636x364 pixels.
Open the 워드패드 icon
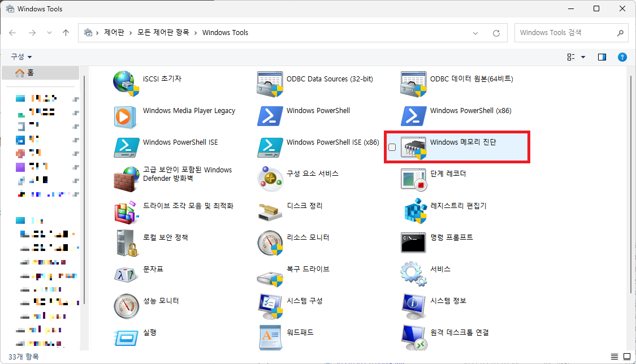[x=270, y=337]
